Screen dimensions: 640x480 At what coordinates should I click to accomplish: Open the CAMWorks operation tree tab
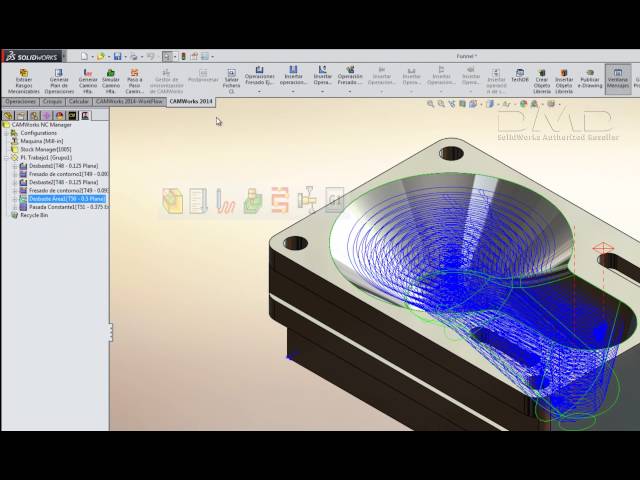point(85,116)
